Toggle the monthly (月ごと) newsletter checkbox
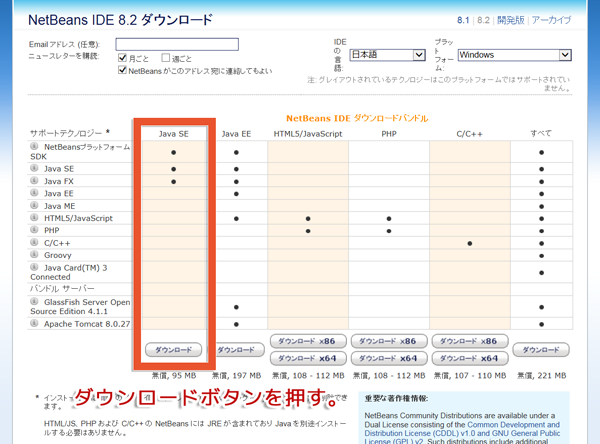This screenshot has height=444, width=600. [x=122, y=58]
